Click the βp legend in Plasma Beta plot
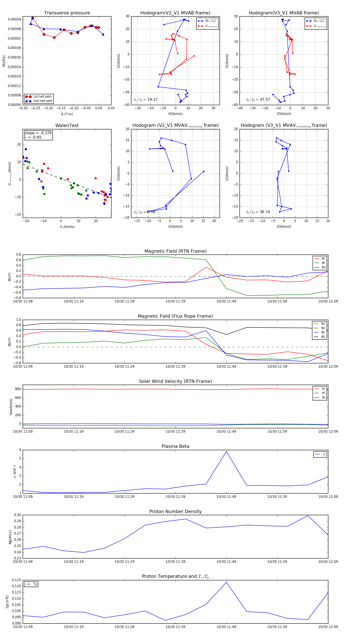The height and width of the screenshot is (644, 351). 320,454
